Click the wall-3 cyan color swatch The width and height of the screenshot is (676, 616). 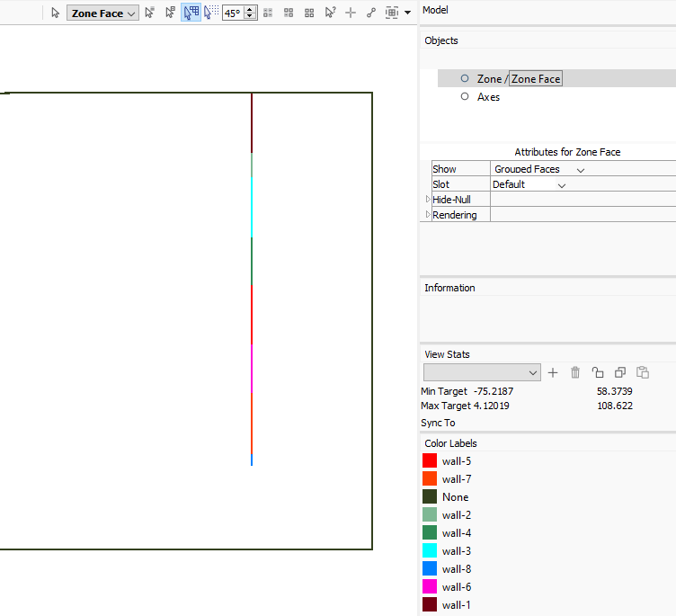coord(430,551)
